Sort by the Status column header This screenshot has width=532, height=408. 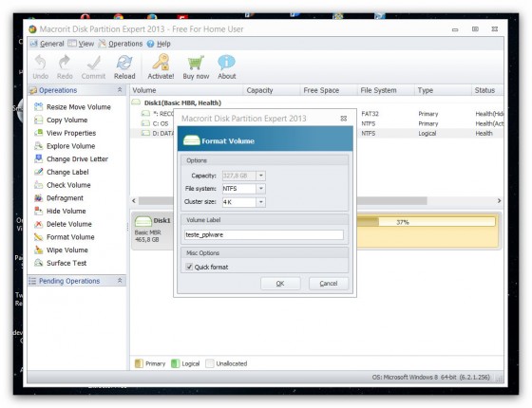click(x=487, y=90)
